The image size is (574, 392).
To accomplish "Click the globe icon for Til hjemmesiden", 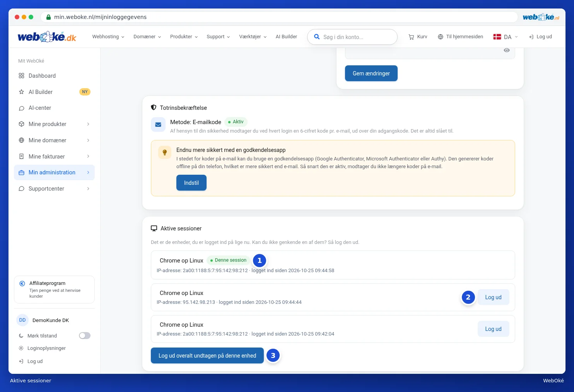I will [441, 37].
